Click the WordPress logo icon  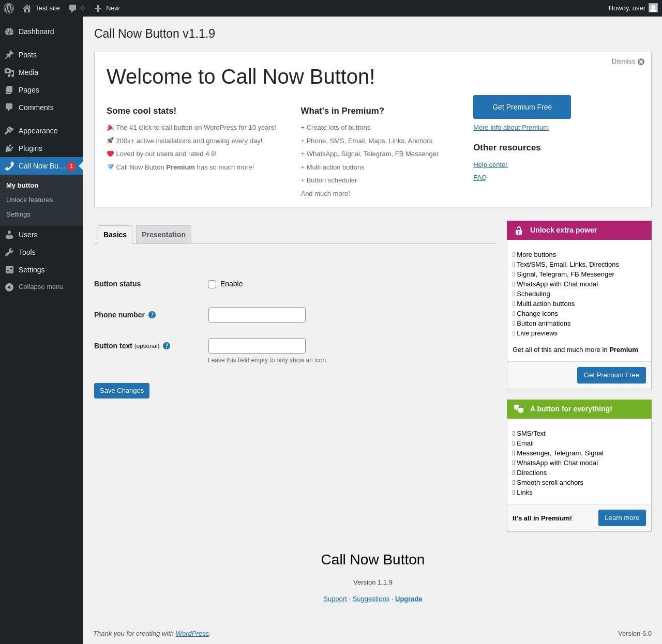coord(9,8)
